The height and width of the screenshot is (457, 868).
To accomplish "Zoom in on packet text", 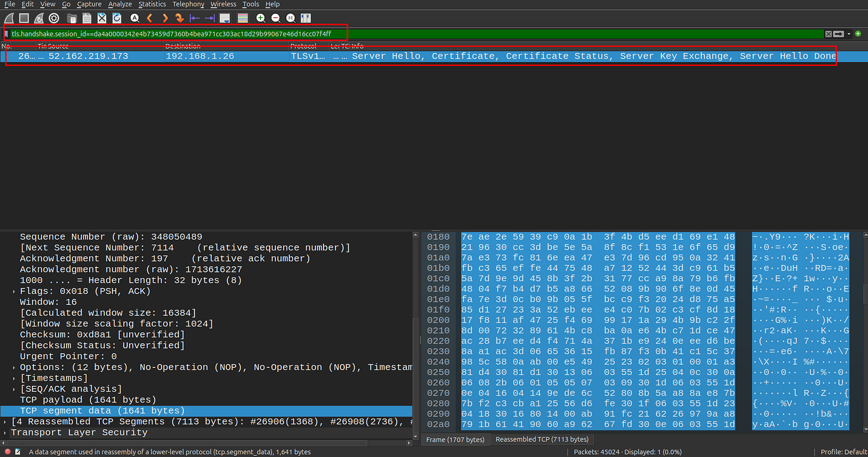I will click(x=261, y=19).
